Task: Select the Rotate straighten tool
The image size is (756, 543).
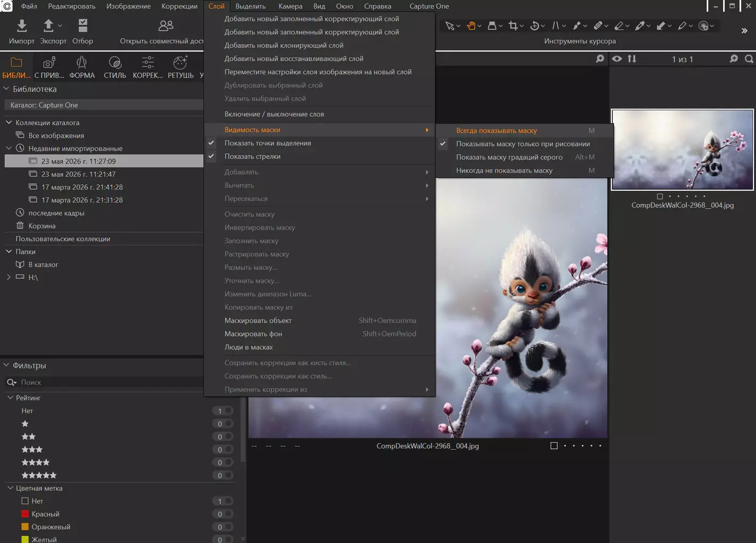Action: pyautogui.click(x=534, y=26)
